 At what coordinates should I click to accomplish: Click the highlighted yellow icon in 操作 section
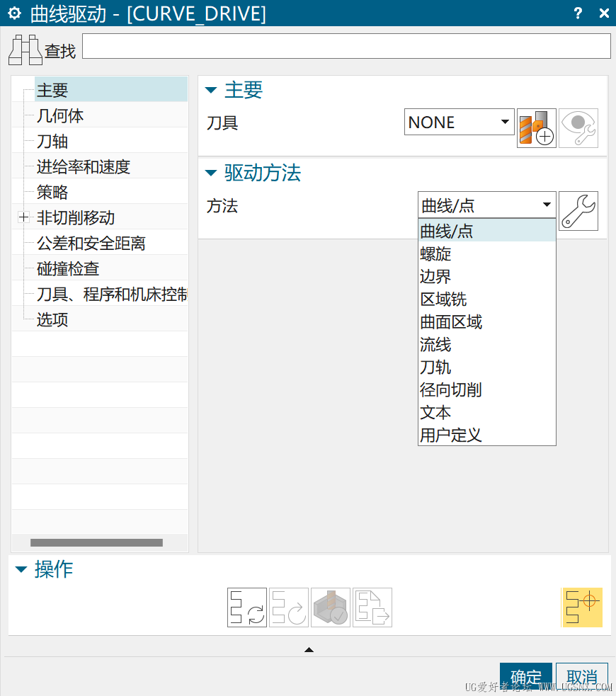click(581, 607)
